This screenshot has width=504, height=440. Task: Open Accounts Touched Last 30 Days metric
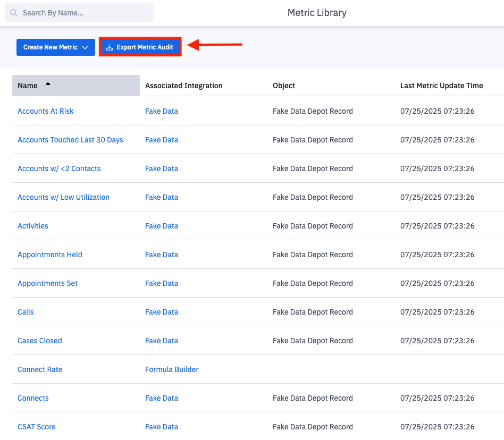[x=70, y=140]
